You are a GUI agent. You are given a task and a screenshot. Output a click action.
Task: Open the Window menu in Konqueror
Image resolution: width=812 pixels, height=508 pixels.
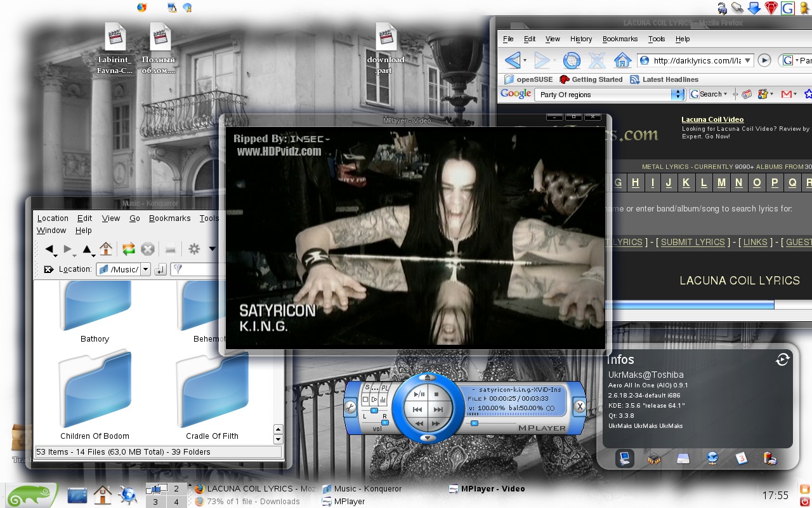pos(51,231)
